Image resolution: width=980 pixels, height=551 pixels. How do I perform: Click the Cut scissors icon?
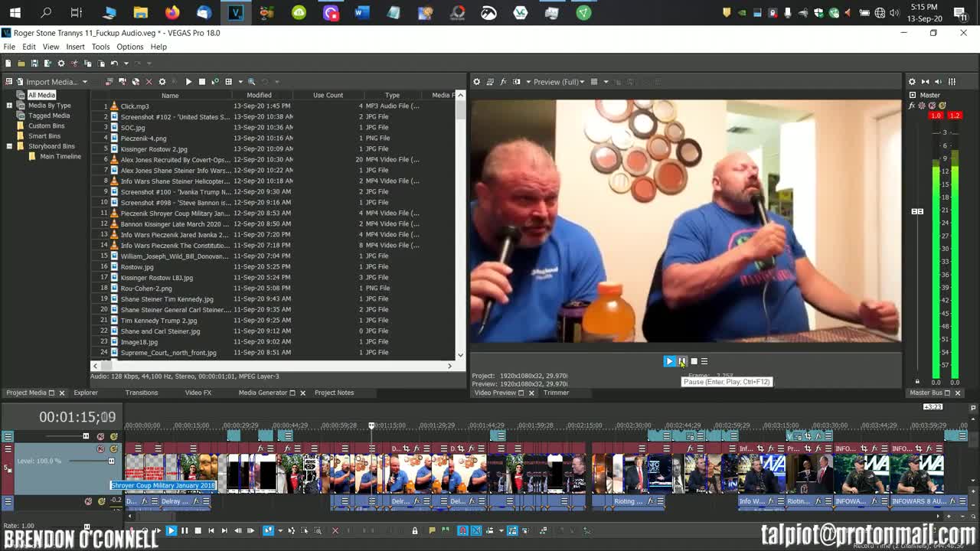[x=74, y=63]
